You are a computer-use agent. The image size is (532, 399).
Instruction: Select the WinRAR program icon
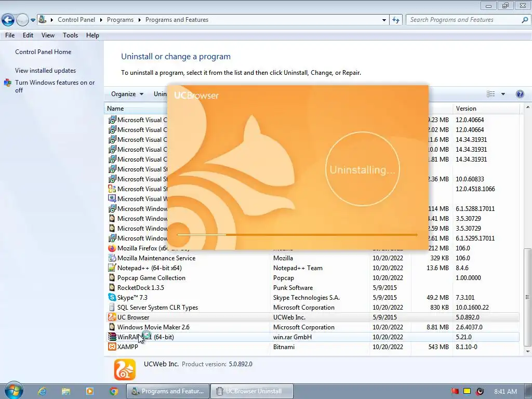tap(112, 337)
